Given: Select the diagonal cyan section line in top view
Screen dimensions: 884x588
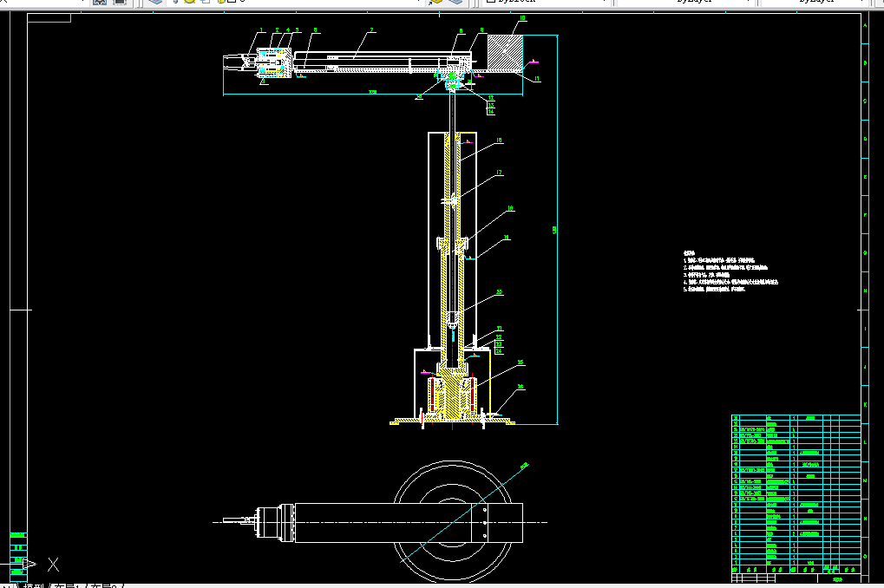Looking at the screenshot, I should click(464, 513).
